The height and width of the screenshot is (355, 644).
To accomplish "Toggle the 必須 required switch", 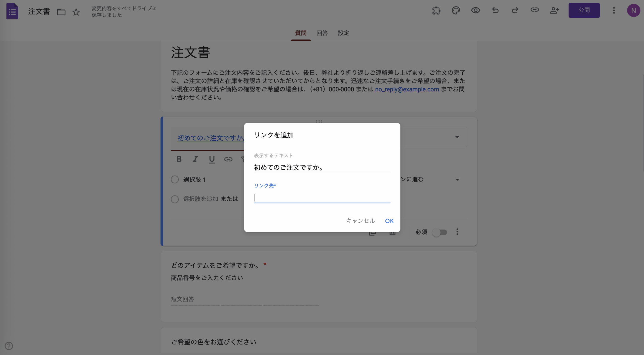I will 440,232.
